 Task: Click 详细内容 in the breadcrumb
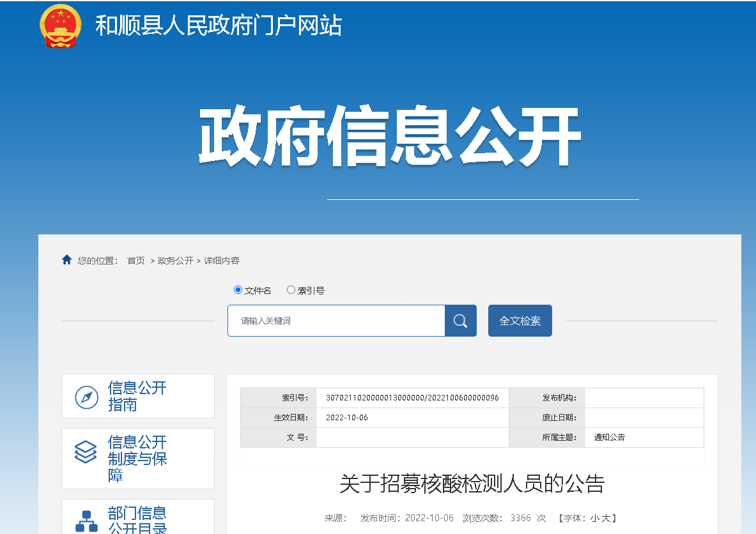(222, 261)
